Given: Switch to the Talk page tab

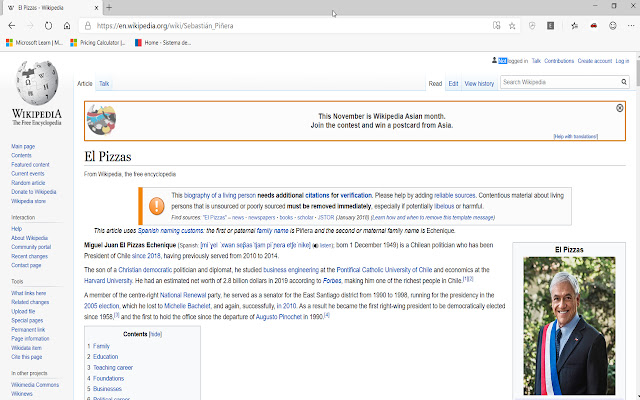Looking at the screenshot, I should (x=104, y=84).
